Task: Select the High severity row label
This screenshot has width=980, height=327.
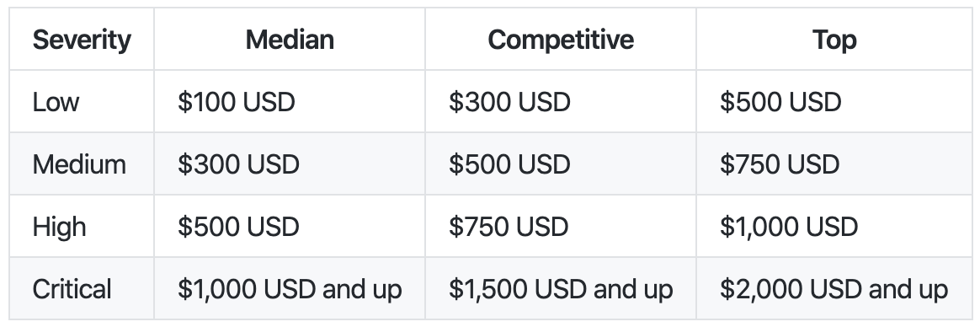Action: [x=60, y=227]
